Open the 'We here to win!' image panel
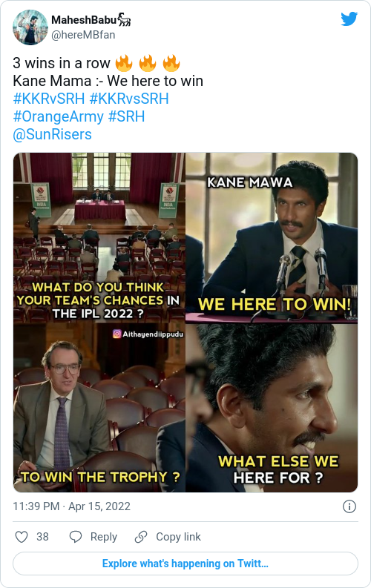The image size is (371, 588). [x=272, y=237]
